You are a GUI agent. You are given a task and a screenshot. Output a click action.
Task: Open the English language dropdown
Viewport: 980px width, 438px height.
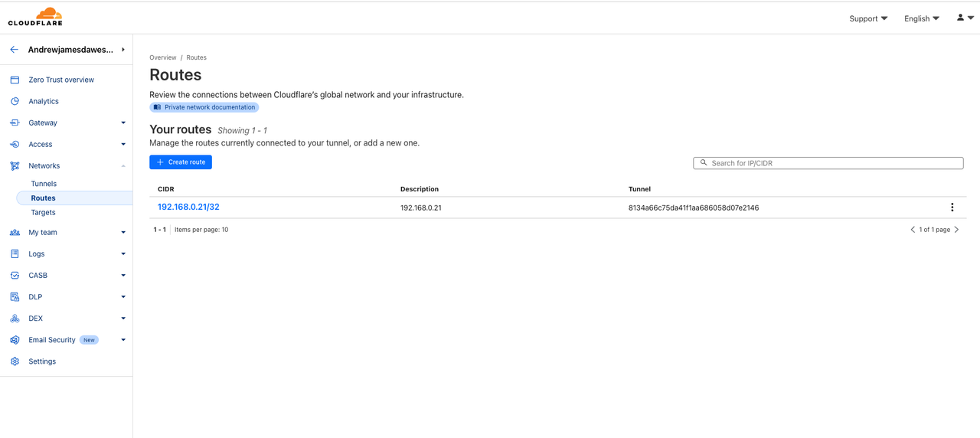click(922, 18)
